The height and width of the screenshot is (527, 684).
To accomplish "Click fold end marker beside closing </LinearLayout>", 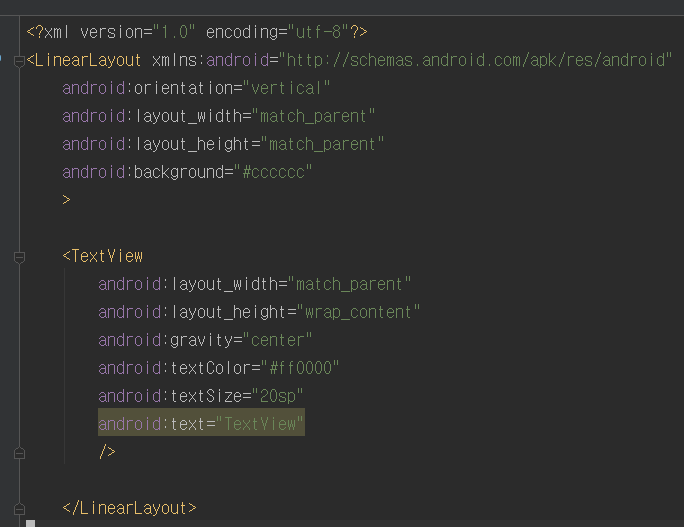I will pos(19,509).
